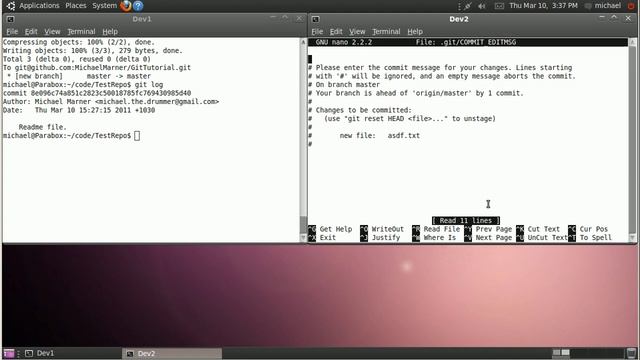The image size is (640, 360).
Task: Click the nano 'Exit' shortcut
Action: [x=322, y=238]
